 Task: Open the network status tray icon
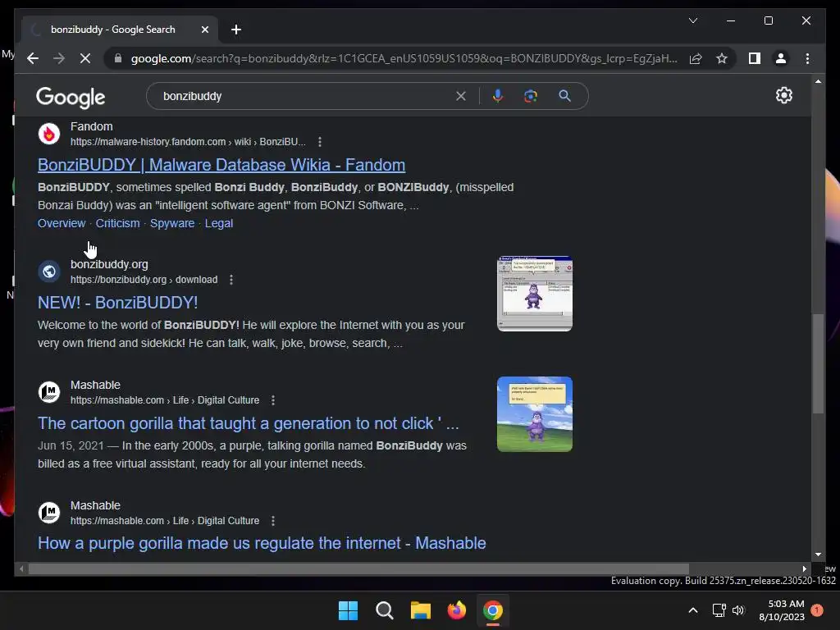[719, 610]
